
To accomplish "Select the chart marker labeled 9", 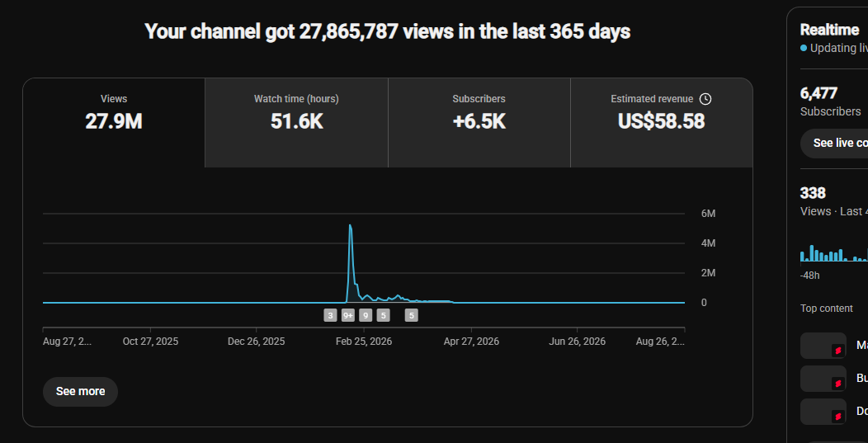I will 366,316.
